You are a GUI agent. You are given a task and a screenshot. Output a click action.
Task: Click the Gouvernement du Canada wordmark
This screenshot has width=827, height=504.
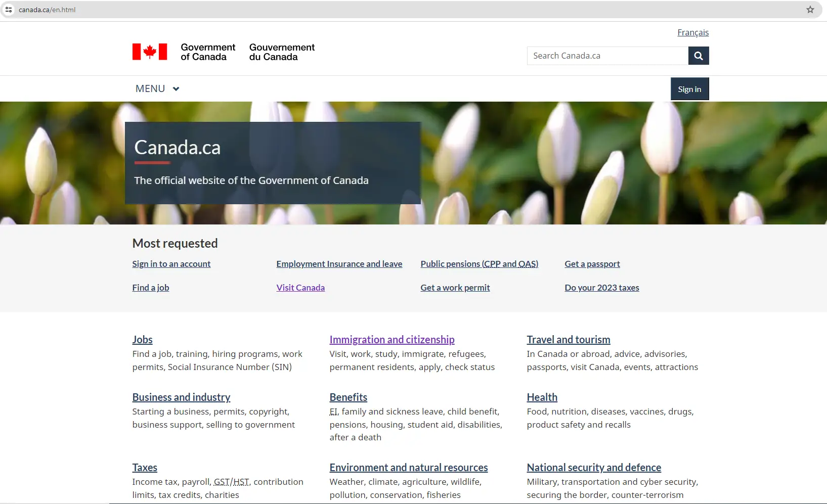(282, 52)
